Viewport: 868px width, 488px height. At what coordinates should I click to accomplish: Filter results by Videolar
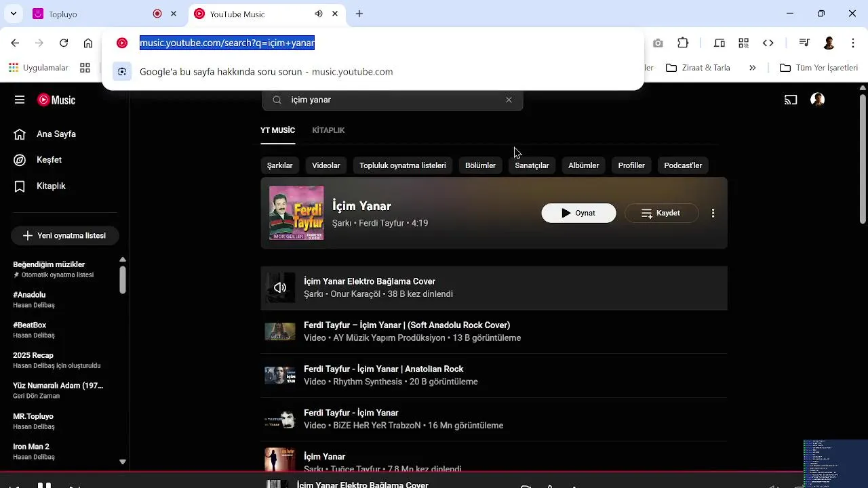click(x=326, y=165)
